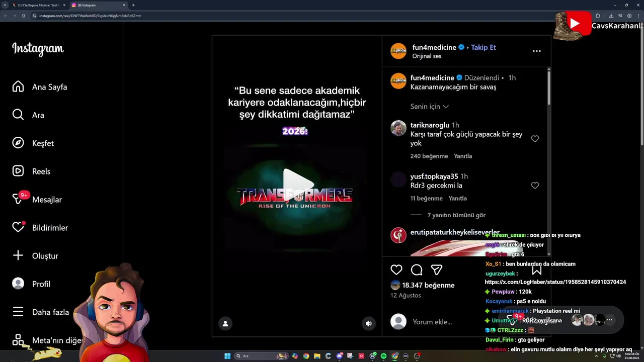644x362 pixels.
Task: Open tariknaroglu's commenter avatar
Action: tap(398, 129)
